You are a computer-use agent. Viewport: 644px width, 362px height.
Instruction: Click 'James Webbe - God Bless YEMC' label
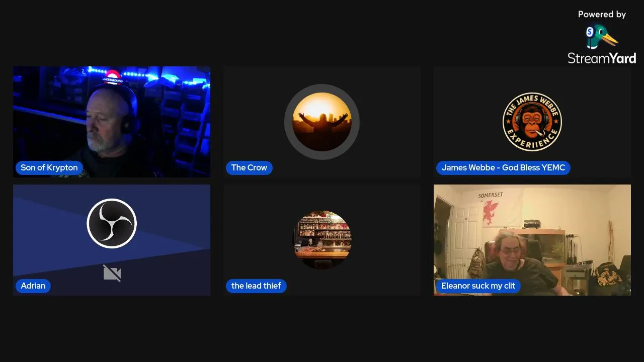click(503, 167)
